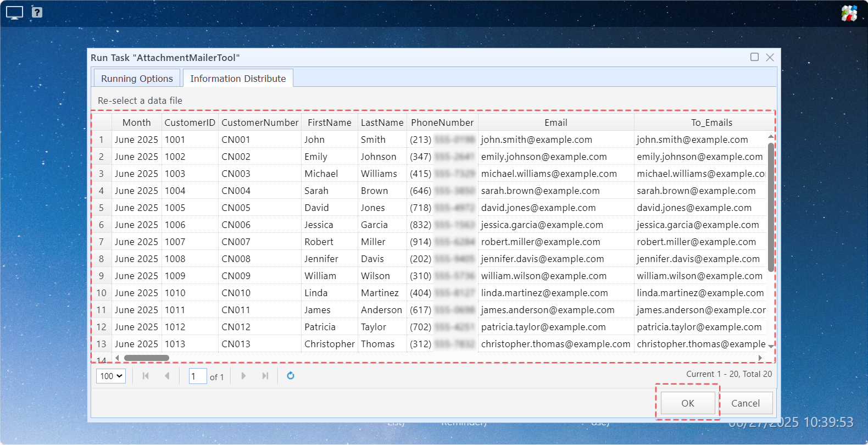Click the Month column header
Screen dimensions: 868x445
(136, 123)
